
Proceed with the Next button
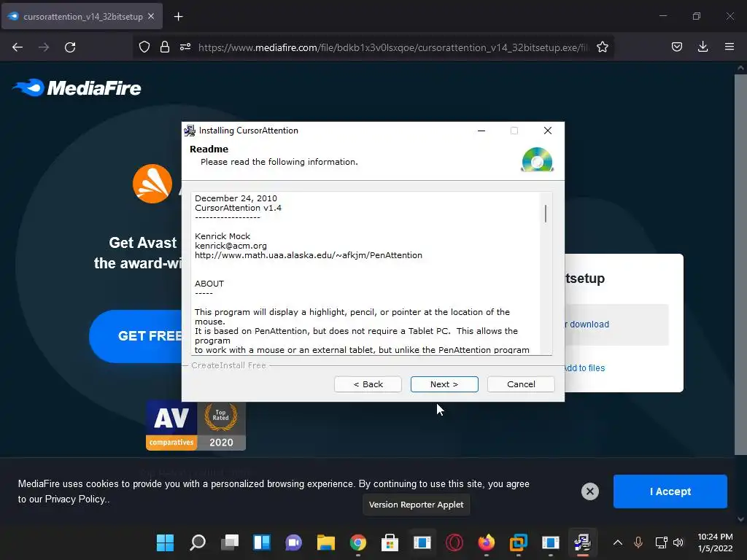pyautogui.click(x=444, y=384)
